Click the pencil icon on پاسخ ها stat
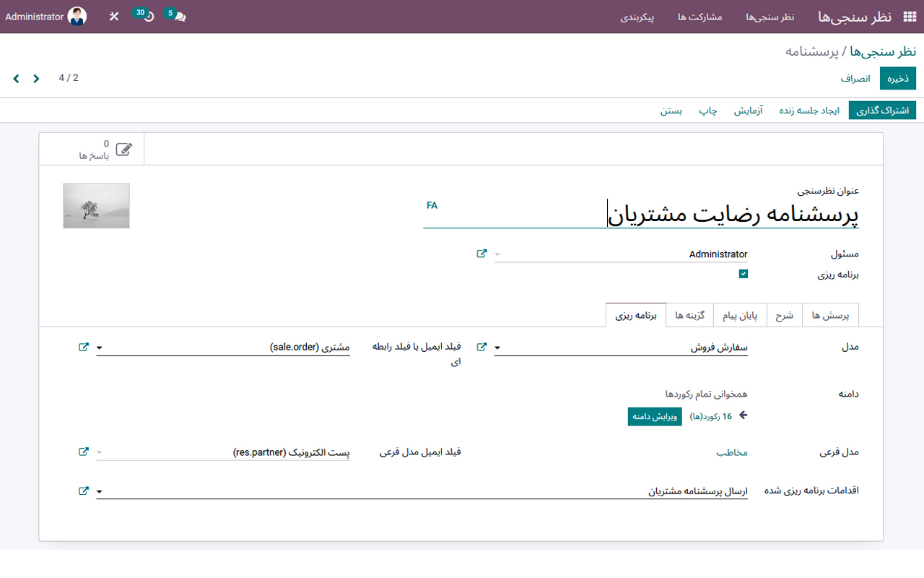The image size is (924, 578). 124,147
